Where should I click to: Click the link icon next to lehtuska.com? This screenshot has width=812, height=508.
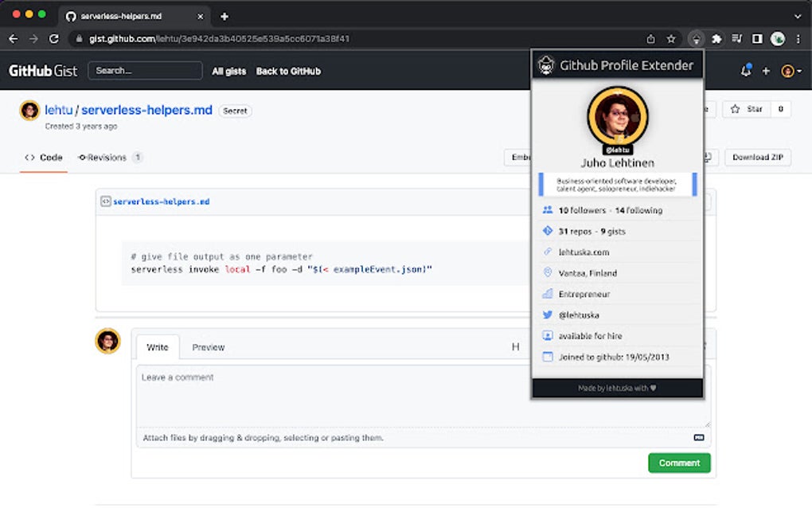click(x=546, y=252)
